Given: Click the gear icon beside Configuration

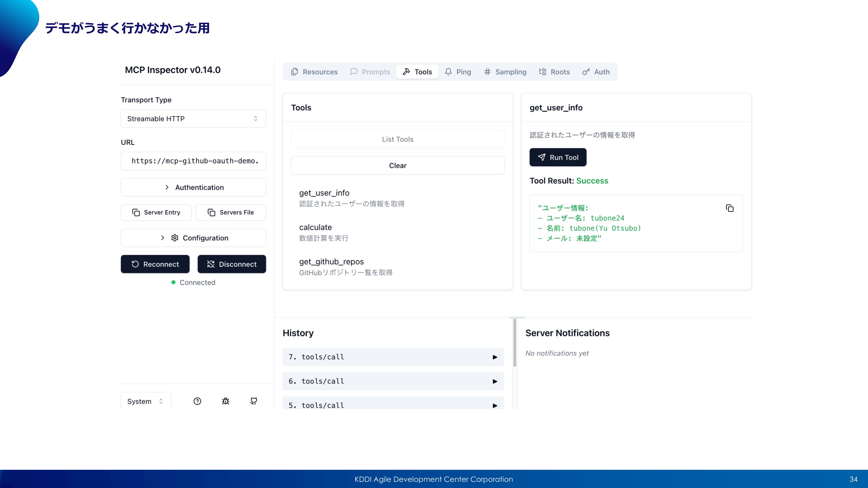Looking at the screenshot, I should click(174, 238).
